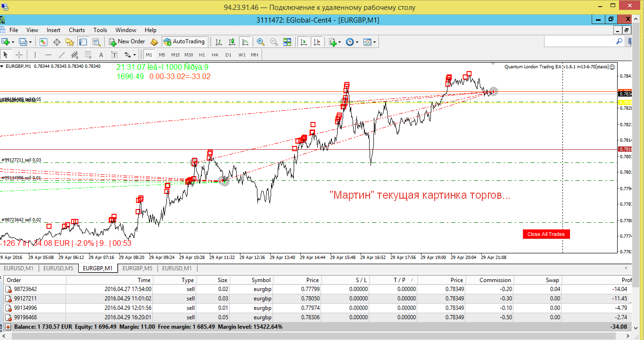Open the Profiles icon in the toolbar
This screenshot has height=340, width=644.
(23, 42)
